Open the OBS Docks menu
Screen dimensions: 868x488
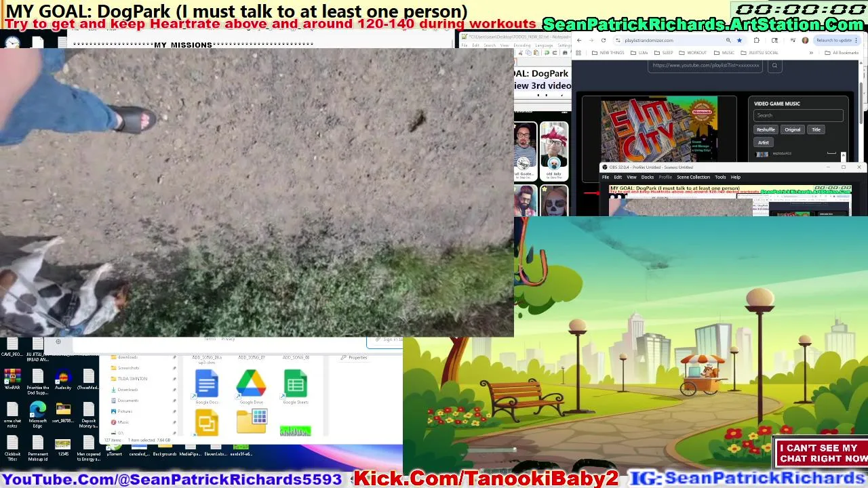pos(648,177)
